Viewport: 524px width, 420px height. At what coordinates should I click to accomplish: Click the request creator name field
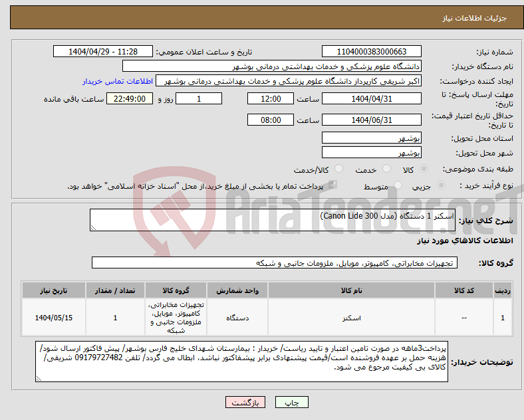point(289,81)
